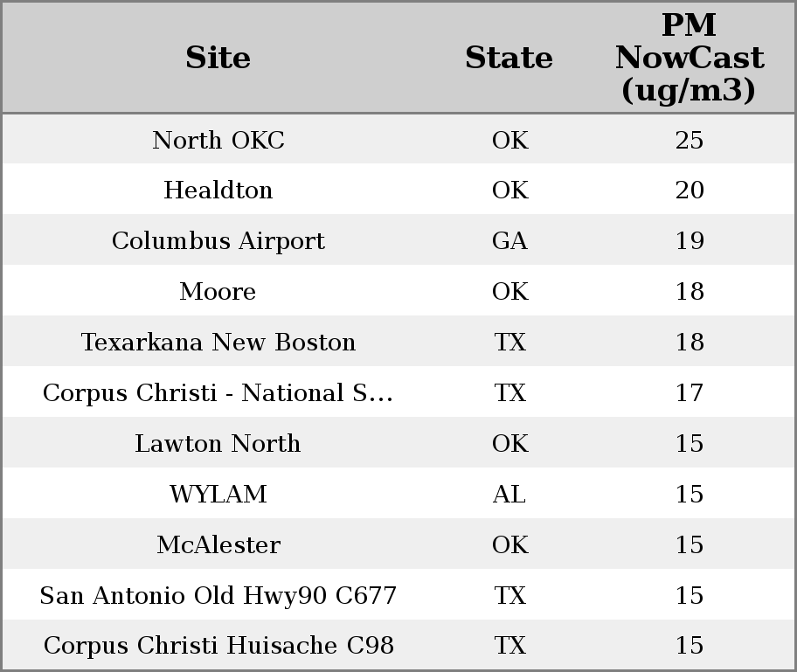Select the North OKC site name
The width and height of the screenshot is (797, 672).
pyautogui.click(x=218, y=140)
